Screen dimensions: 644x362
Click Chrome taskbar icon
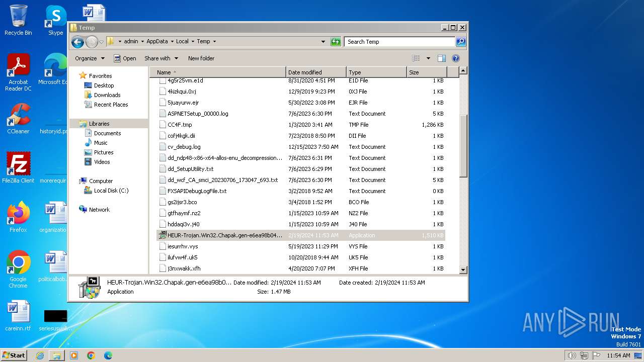coord(91,355)
